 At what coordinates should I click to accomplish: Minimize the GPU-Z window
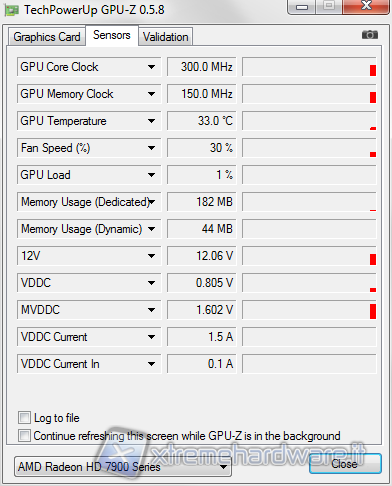[302, 7]
